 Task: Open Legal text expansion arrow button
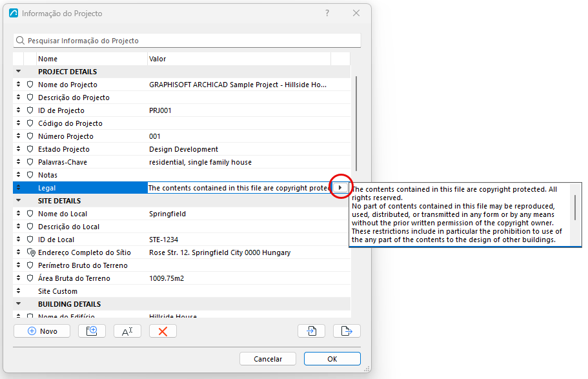[x=340, y=188]
